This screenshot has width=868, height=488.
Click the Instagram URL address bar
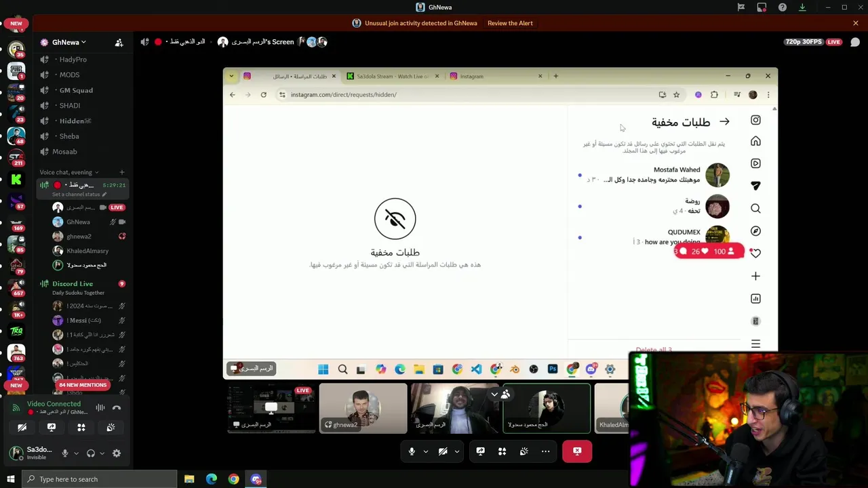[468, 95]
